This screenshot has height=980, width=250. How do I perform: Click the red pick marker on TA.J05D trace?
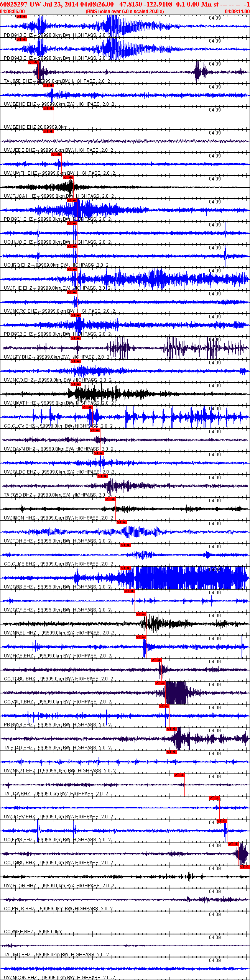(x=33, y=62)
